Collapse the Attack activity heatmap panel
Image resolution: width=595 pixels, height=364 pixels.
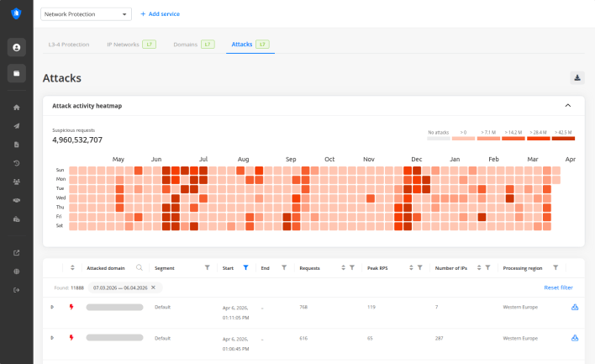tap(567, 106)
